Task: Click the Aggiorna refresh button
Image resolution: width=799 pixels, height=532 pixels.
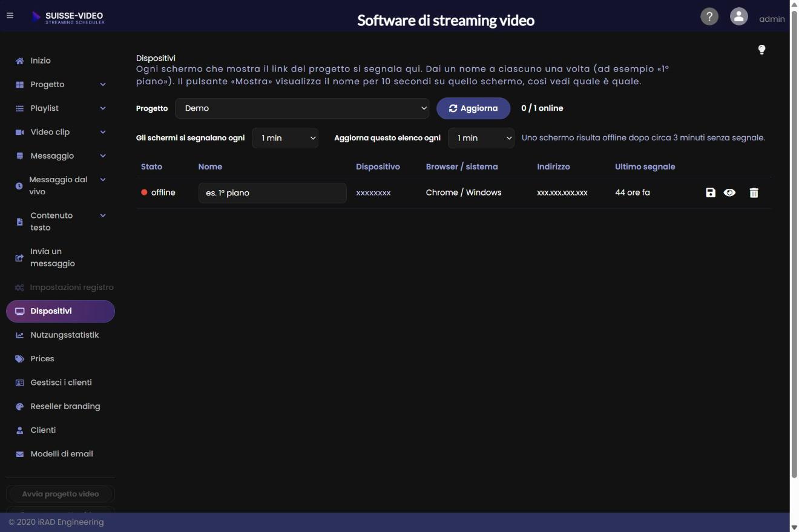Action: tap(473, 108)
